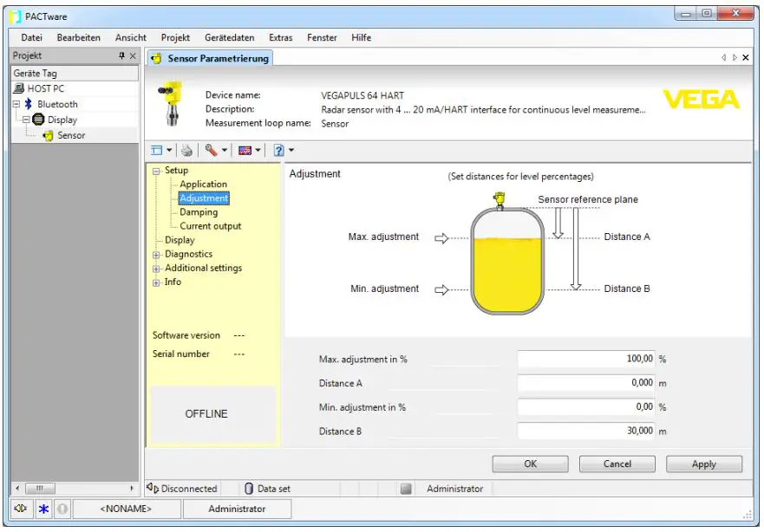Select the wrench service tool icon

tap(211, 149)
